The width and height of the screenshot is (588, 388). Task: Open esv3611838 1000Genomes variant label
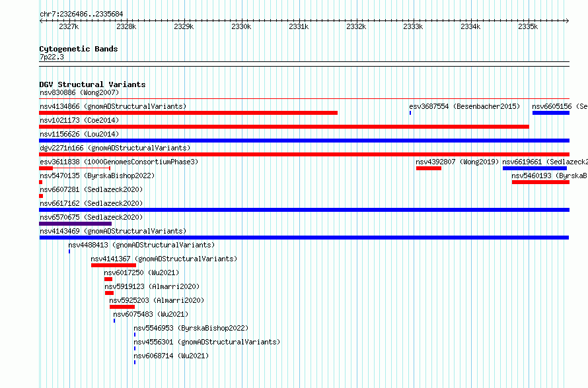(x=119, y=162)
